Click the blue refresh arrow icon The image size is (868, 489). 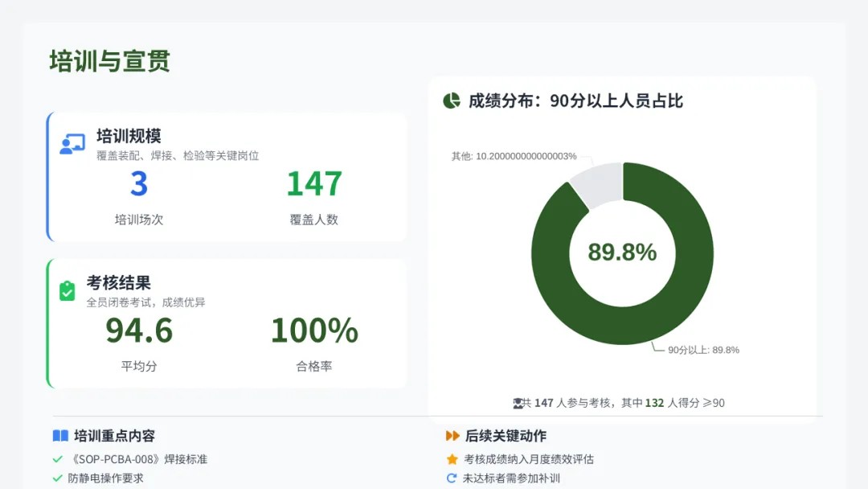click(452, 479)
